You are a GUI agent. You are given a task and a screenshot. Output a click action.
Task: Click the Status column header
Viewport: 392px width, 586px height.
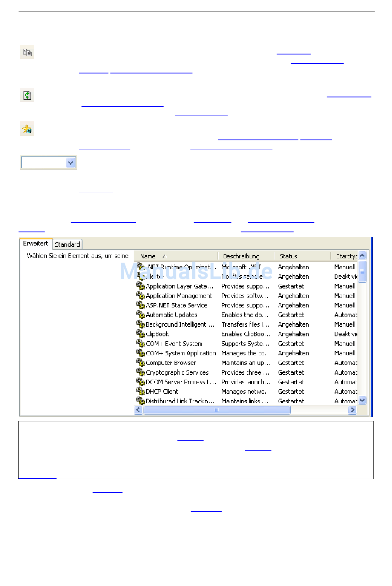(x=288, y=256)
